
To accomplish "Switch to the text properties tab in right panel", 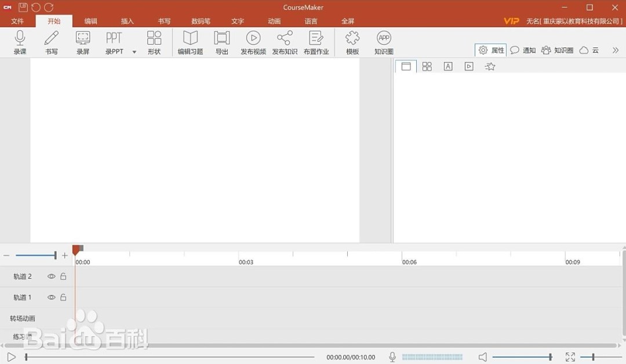I will point(447,66).
